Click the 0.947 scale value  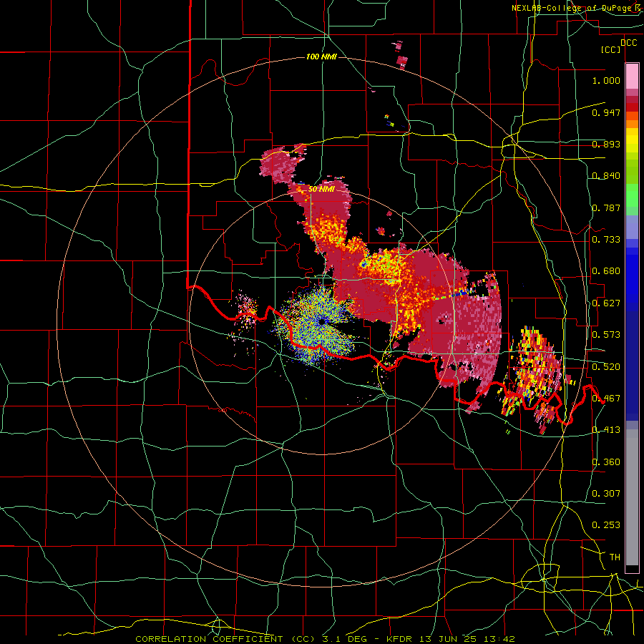tap(606, 112)
